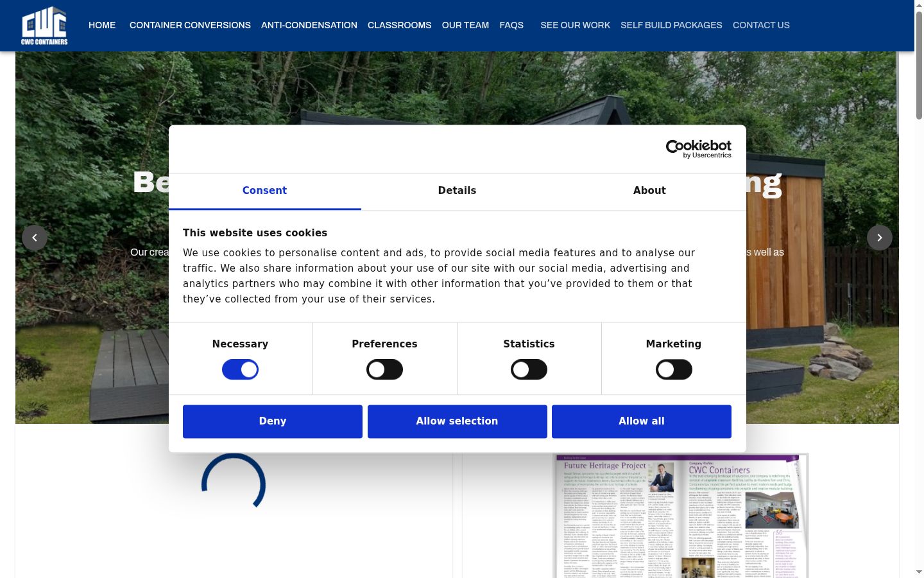The width and height of the screenshot is (924, 578).
Task: Advance to the next carousel slide
Action: tap(880, 238)
